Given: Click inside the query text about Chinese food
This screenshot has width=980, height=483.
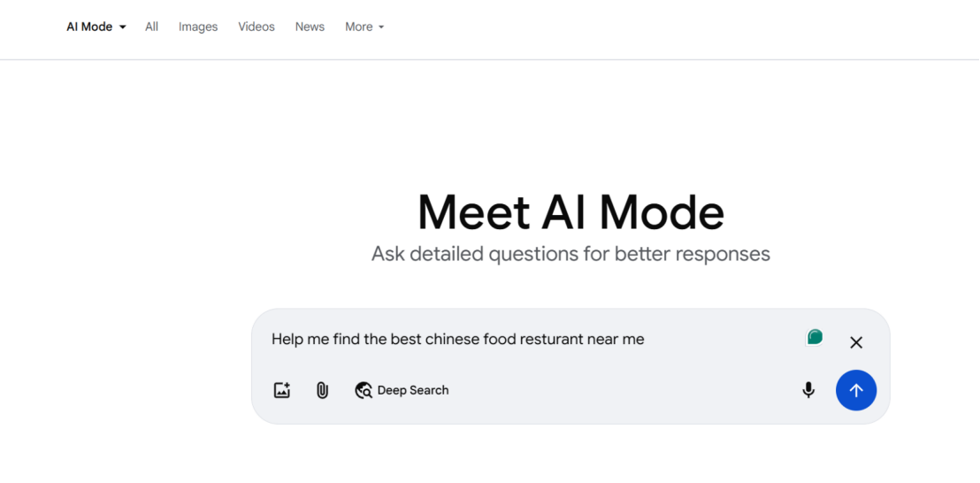Looking at the screenshot, I should 457,339.
